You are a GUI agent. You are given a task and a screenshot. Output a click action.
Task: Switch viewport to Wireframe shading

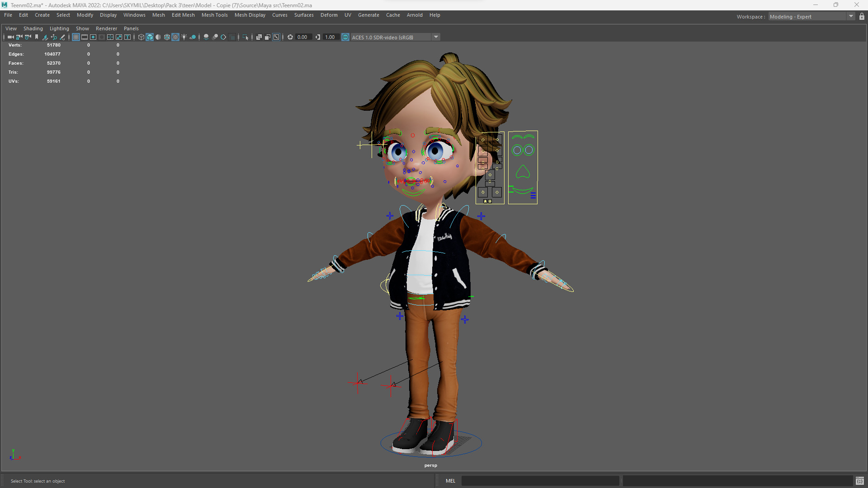(141, 37)
